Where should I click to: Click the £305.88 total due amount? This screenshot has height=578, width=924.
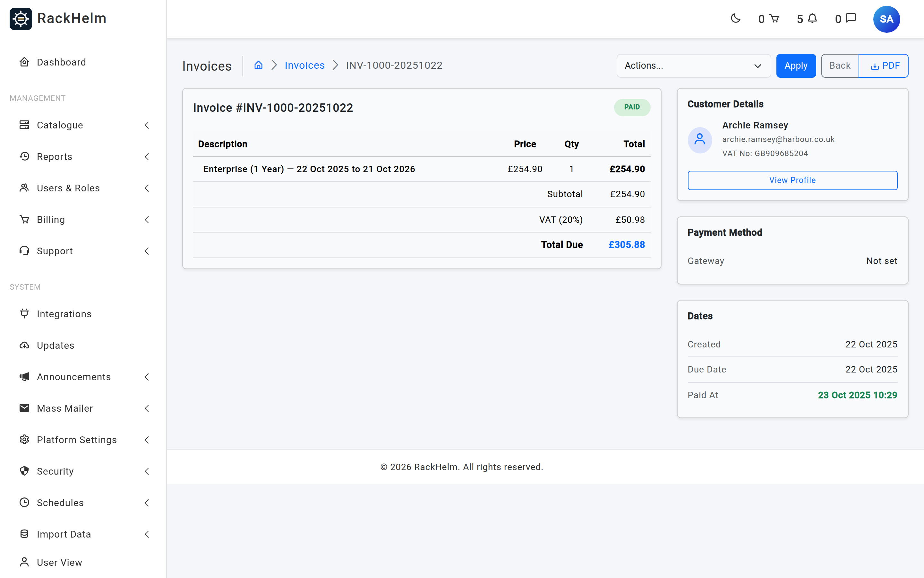tap(626, 245)
